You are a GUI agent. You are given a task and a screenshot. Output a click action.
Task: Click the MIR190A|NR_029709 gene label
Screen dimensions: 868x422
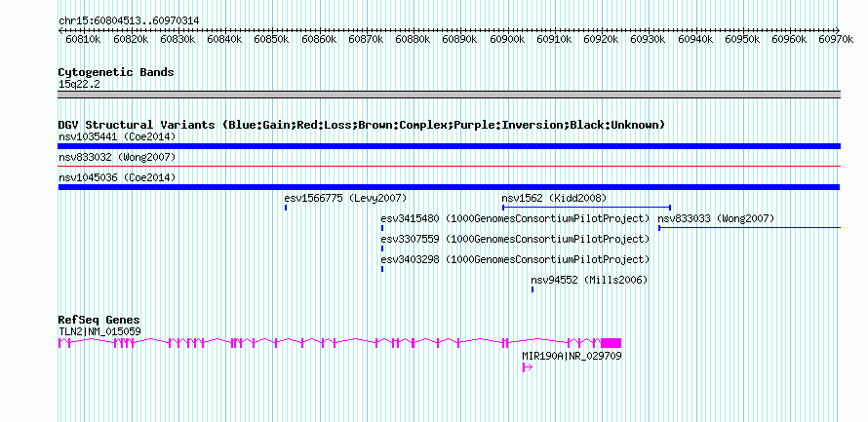[572, 356]
